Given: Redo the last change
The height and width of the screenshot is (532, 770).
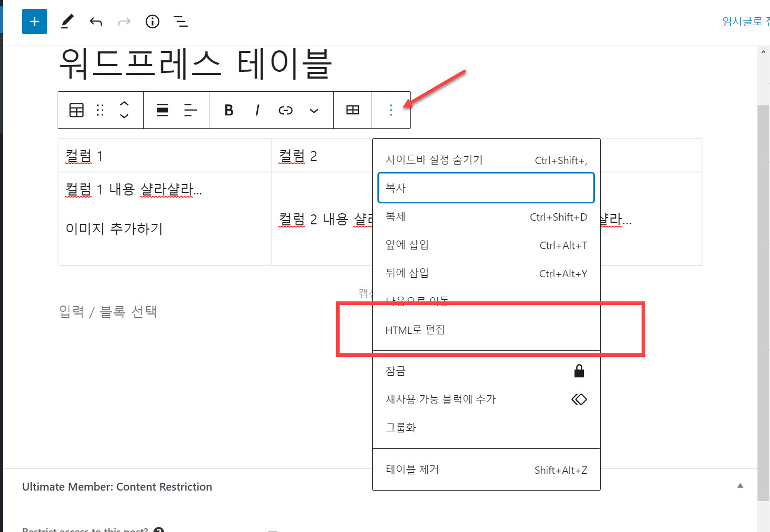Looking at the screenshot, I should coord(124,21).
